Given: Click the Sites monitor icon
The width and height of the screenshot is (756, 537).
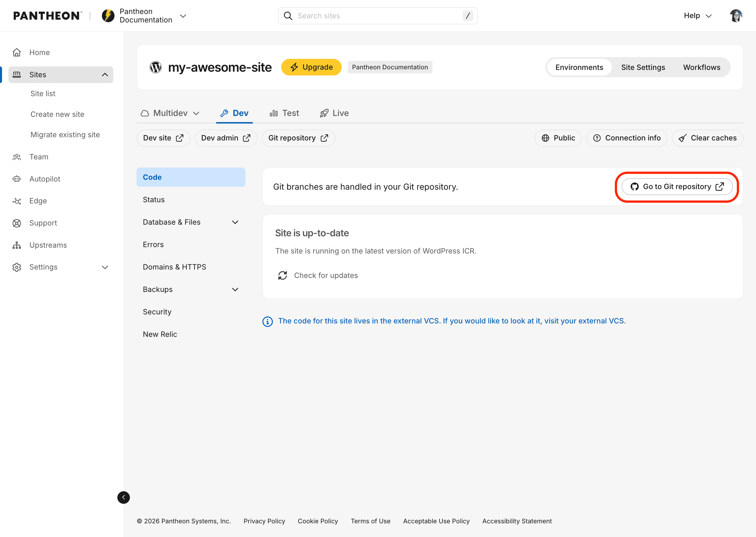Looking at the screenshot, I should click(17, 75).
